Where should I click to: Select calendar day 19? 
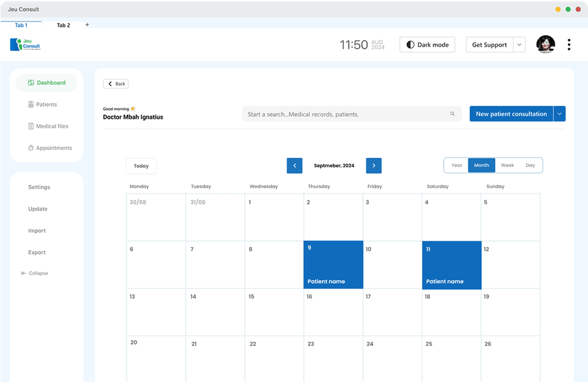point(510,313)
